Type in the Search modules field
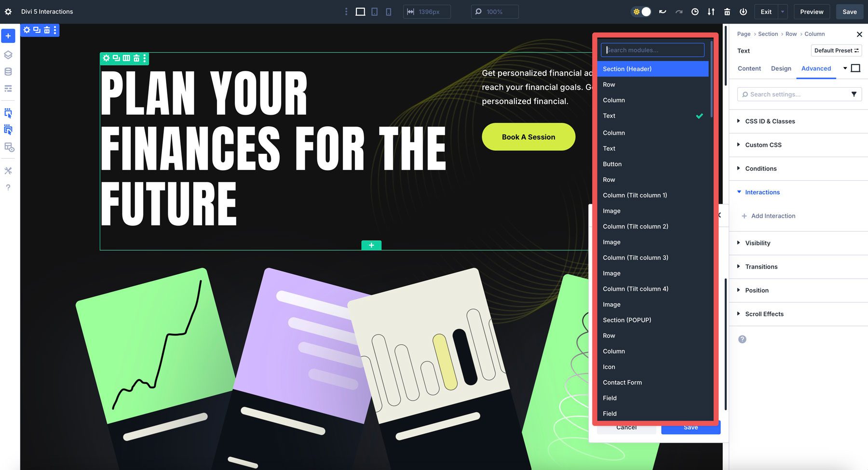The height and width of the screenshot is (470, 868). [652, 50]
